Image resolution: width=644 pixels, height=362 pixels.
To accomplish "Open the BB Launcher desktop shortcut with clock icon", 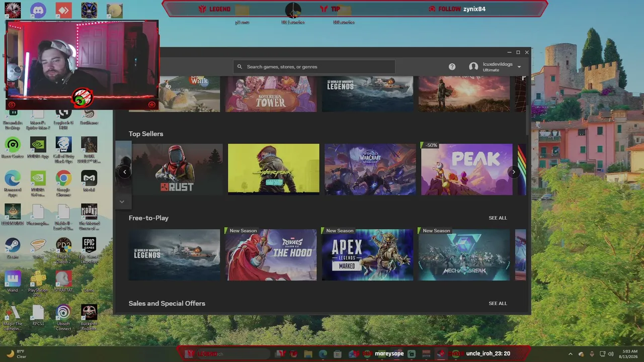I will [x=293, y=13].
